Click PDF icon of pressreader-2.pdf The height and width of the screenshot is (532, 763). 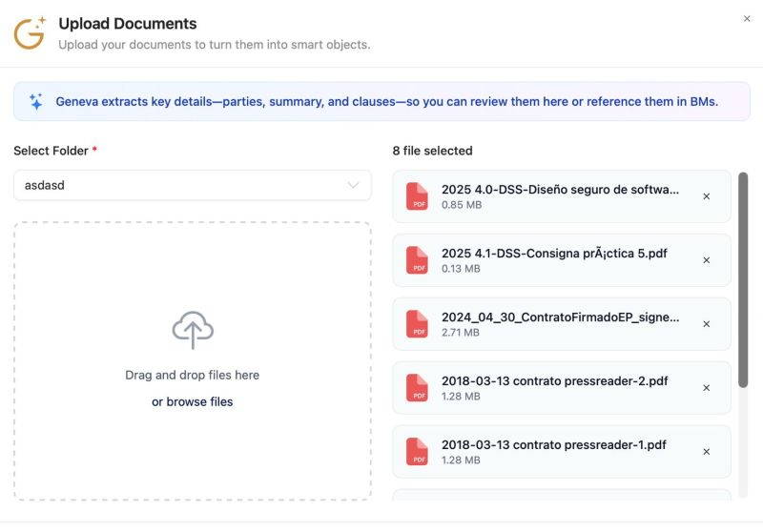click(x=417, y=388)
